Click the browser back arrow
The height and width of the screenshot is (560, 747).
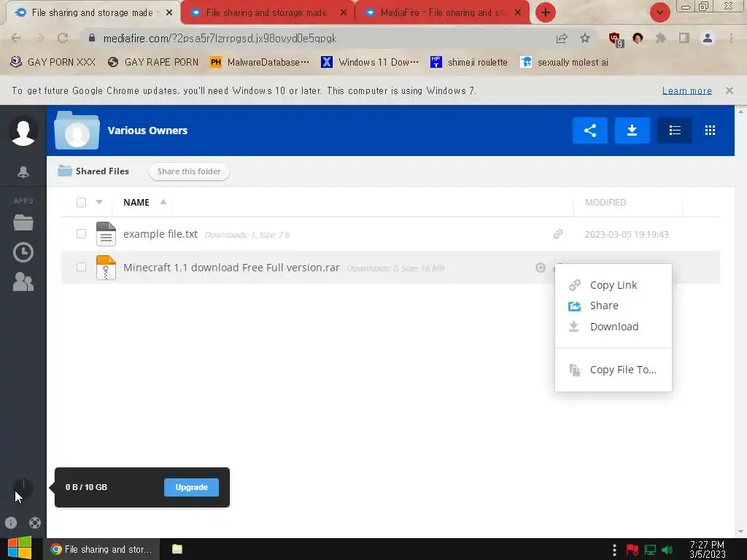click(x=16, y=38)
